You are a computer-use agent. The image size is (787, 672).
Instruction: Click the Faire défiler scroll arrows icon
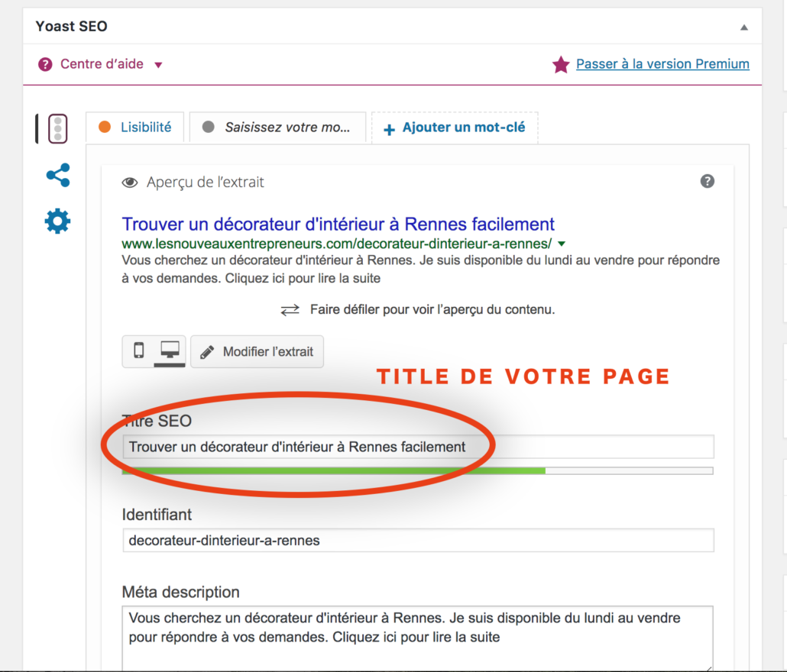tap(290, 310)
